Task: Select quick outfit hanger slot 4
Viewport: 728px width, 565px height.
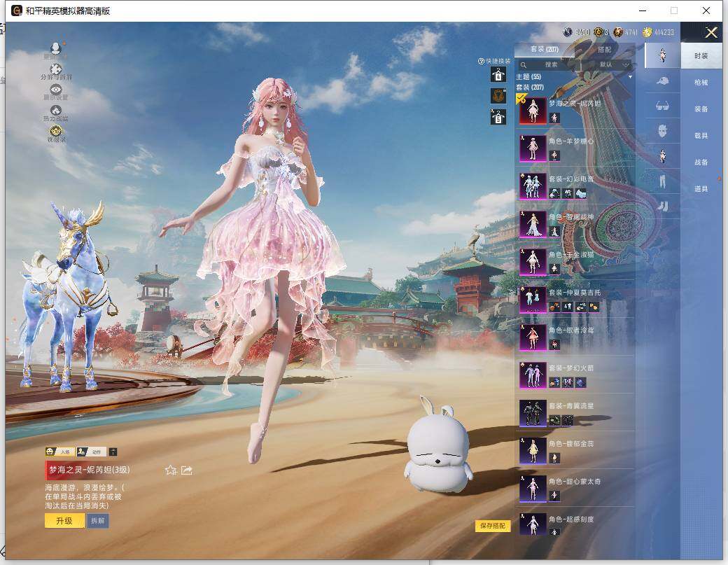Action: 498,74
